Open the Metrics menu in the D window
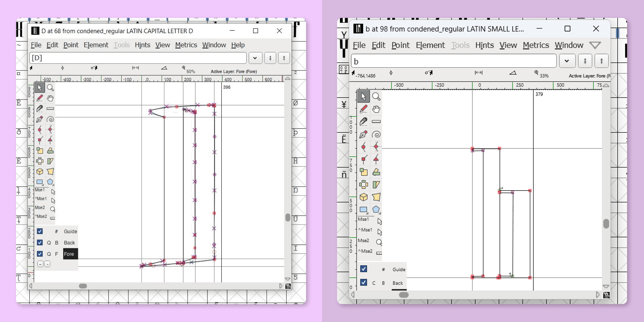Image resolution: width=644 pixels, height=322 pixels. point(186,45)
